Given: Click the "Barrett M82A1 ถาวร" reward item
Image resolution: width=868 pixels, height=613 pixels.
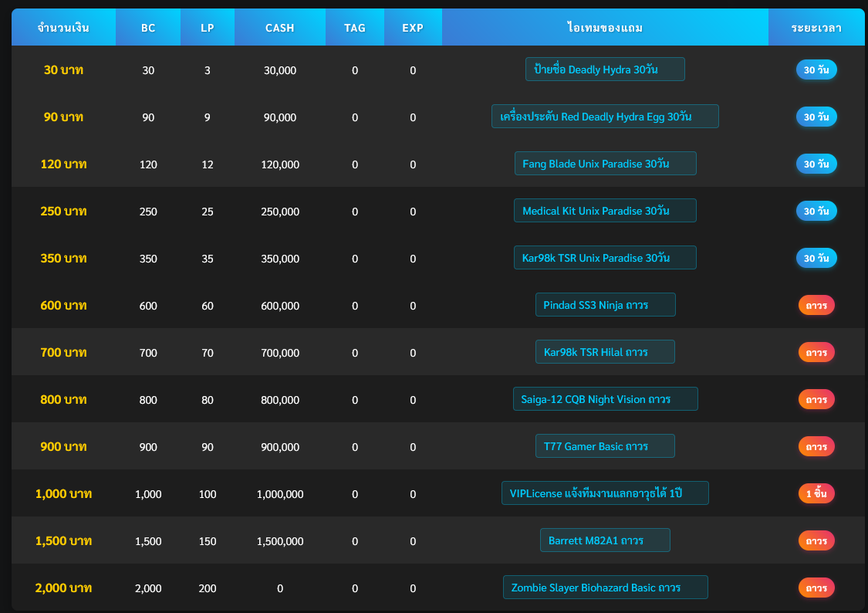Looking at the screenshot, I should coord(605,540).
